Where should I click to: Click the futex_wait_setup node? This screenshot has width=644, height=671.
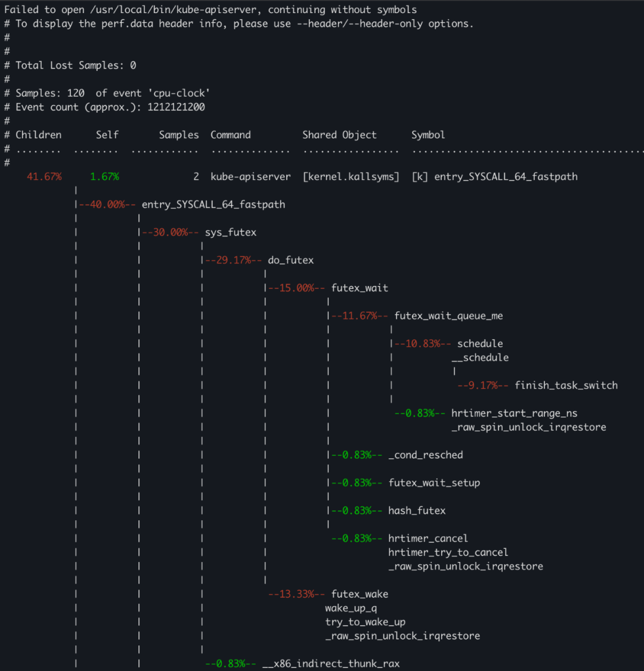[434, 483]
